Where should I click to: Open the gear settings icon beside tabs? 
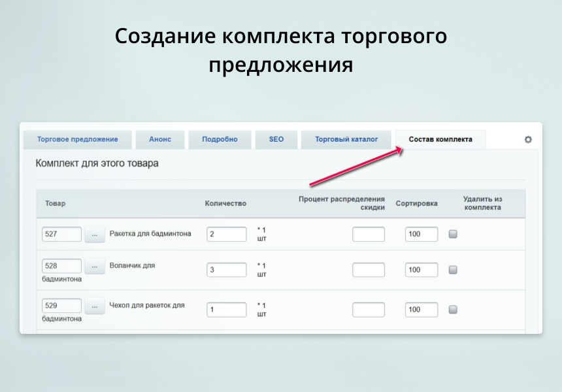(528, 140)
